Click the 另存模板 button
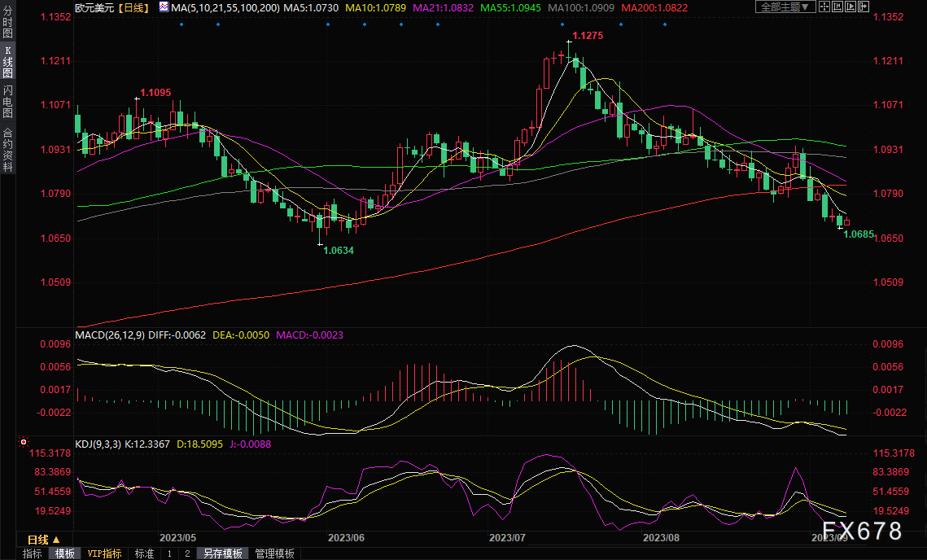The width and height of the screenshot is (927, 560). 223,553
